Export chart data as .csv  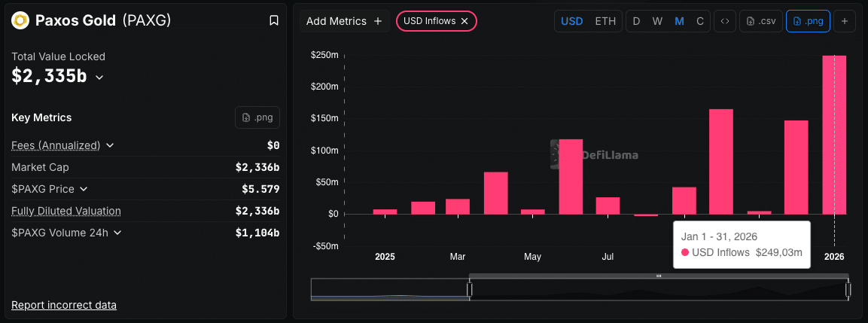click(x=760, y=21)
